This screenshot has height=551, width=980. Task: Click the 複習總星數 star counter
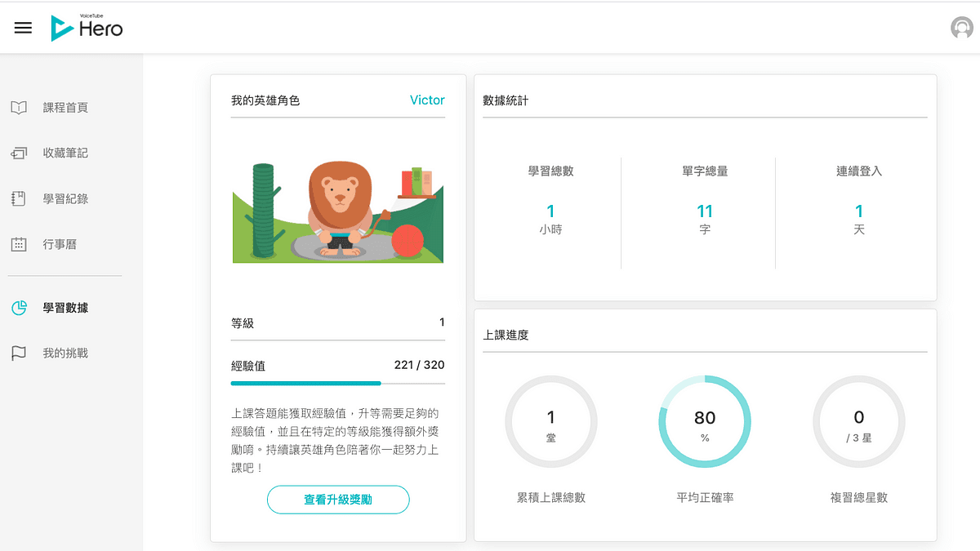point(858,422)
